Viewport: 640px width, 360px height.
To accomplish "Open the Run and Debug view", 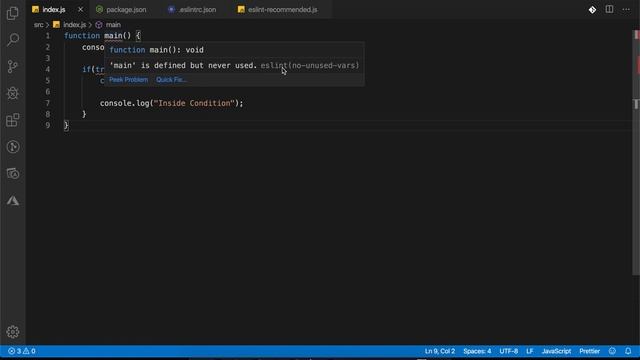I will [13, 93].
